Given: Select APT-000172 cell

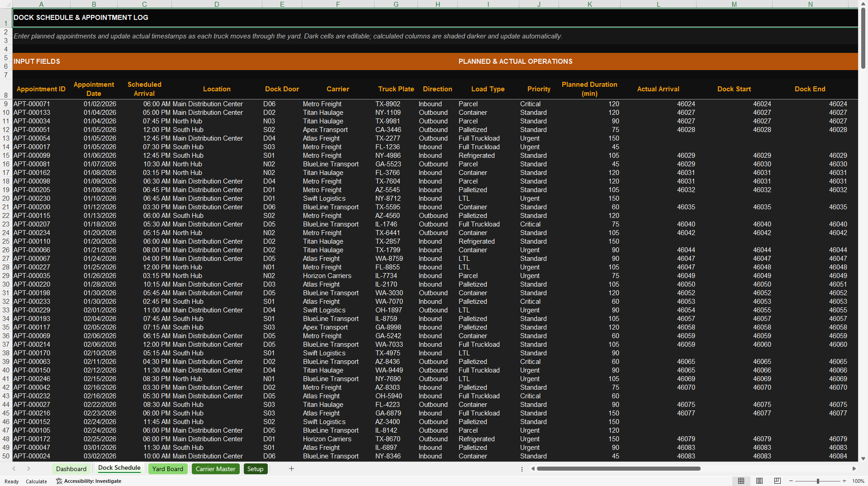Looking at the screenshot, I should 41,439.
